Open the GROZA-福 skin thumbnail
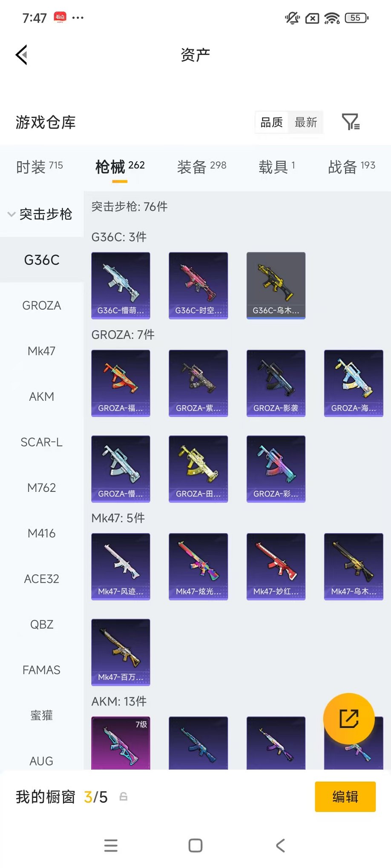The image size is (391, 868). (x=121, y=383)
